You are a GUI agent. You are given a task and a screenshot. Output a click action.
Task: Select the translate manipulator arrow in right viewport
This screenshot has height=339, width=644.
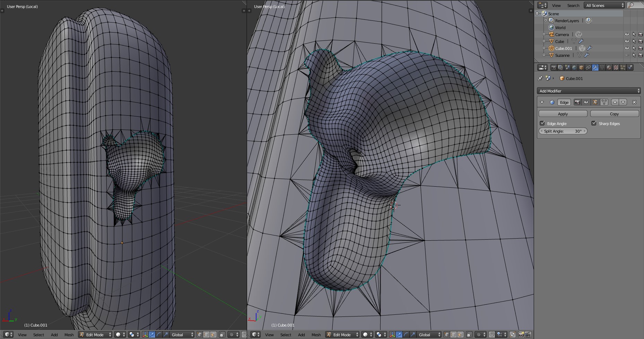[x=399, y=334]
